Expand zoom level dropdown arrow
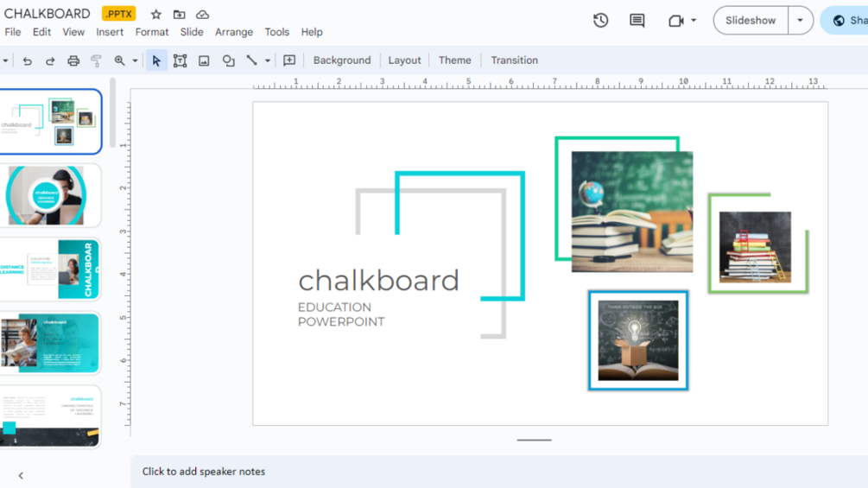This screenshot has height=488, width=868. [x=135, y=60]
